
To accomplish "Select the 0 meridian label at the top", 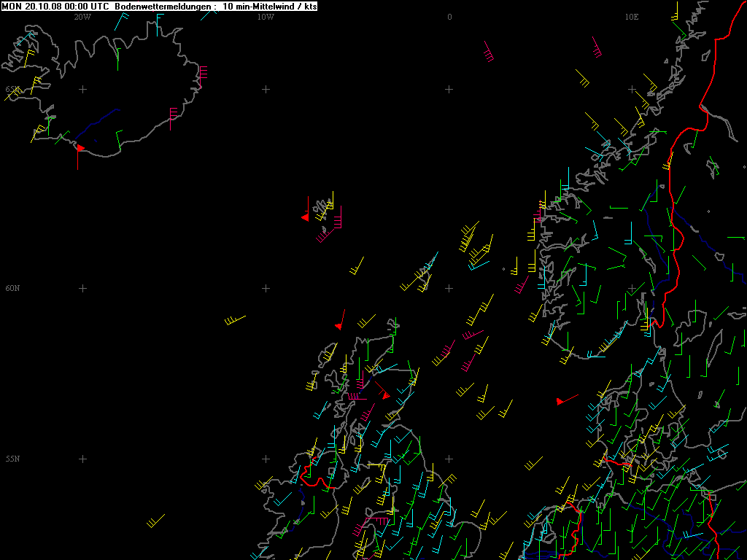I will [449, 17].
